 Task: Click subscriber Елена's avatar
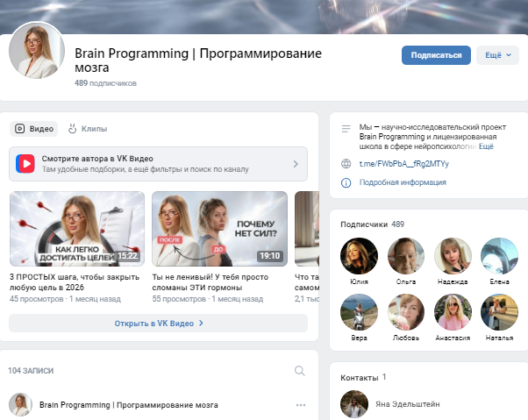tap(499, 256)
